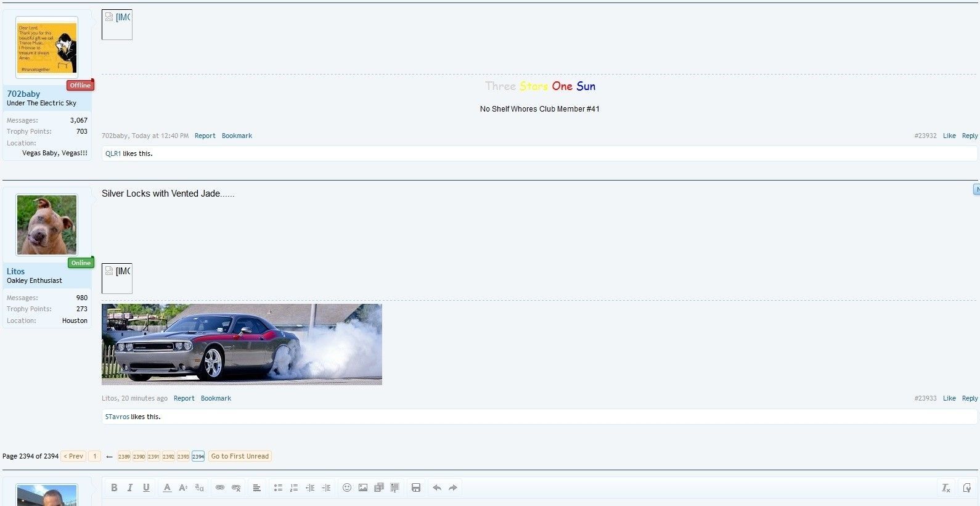The image size is (980, 506).
Task: Go to page 2393
Action: coord(183,457)
